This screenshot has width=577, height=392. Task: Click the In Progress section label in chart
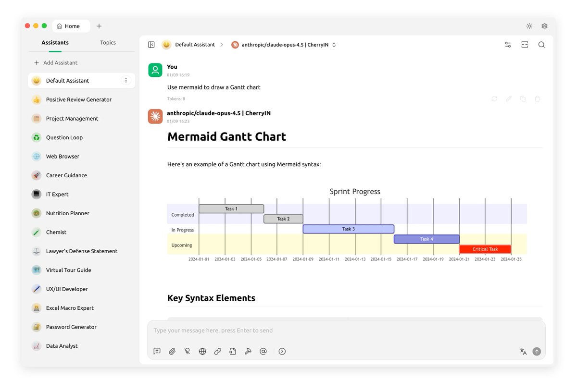pos(183,230)
